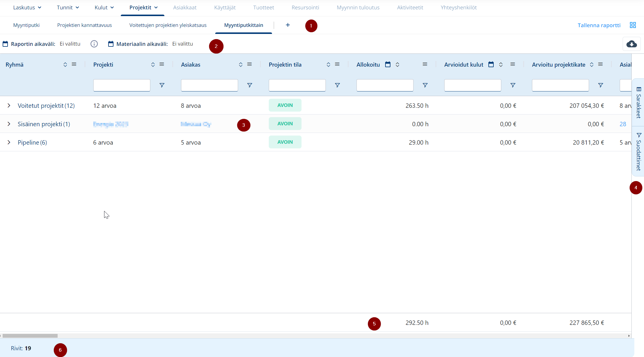The height and width of the screenshot is (357, 644).
Task: Click filter funnel for Projekti column
Action: pos(162,85)
